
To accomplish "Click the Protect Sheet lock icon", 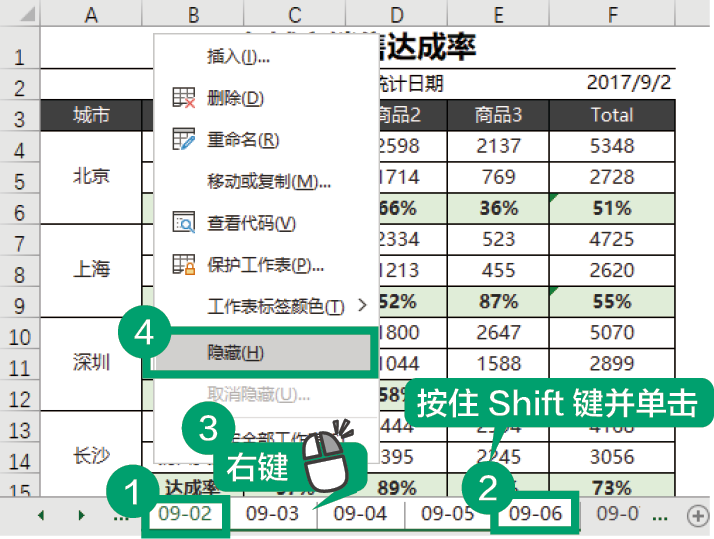I will pos(183,265).
